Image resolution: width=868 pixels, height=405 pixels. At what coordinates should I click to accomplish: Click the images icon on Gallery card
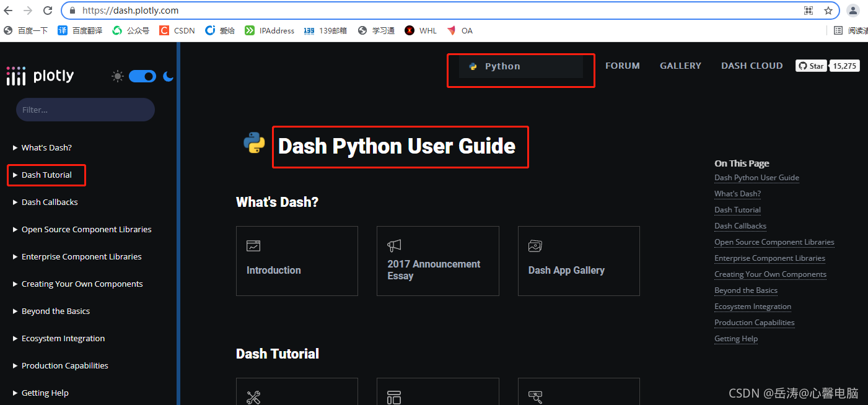pos(535,246)
